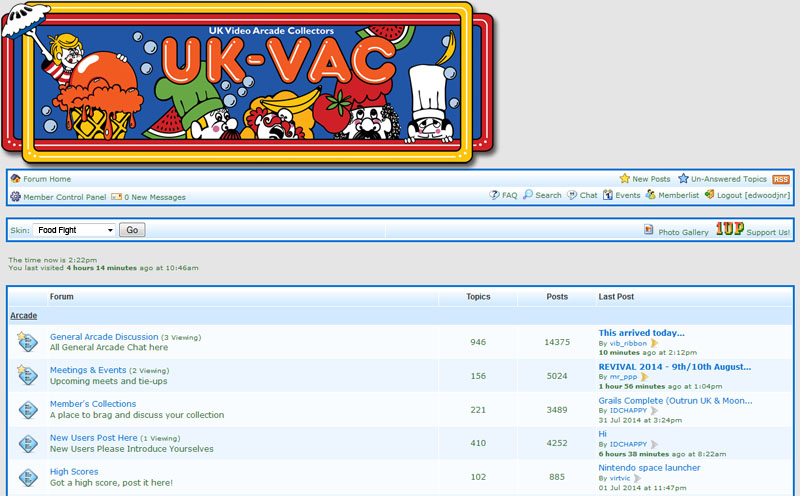Click the Events calendar icon

point(608,194)
